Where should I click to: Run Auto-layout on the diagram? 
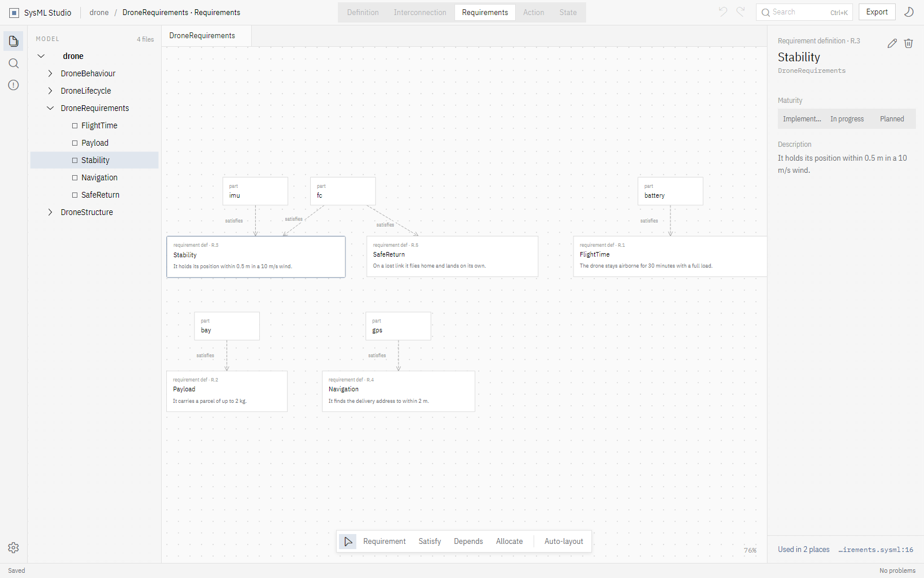[564, 542]
